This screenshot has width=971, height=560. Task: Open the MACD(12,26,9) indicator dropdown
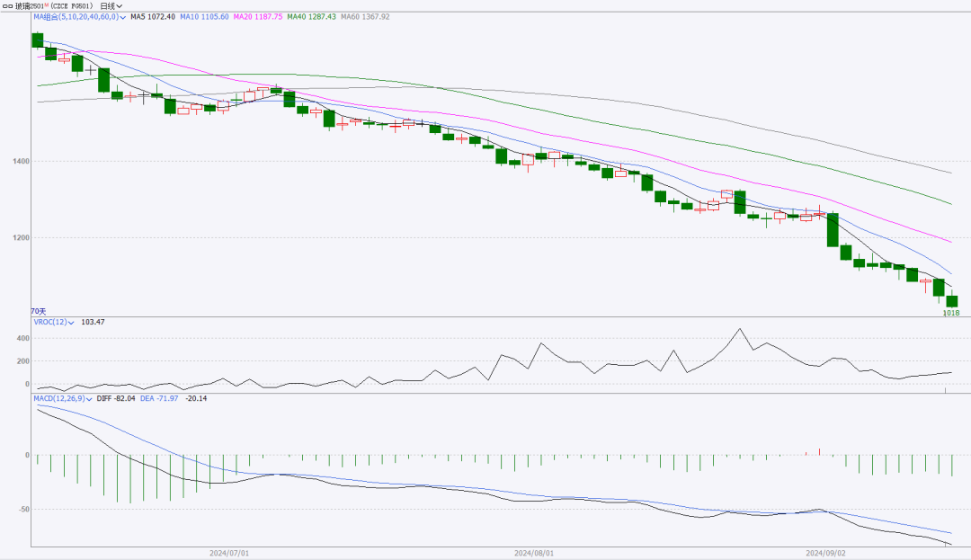tap(63, 398)
